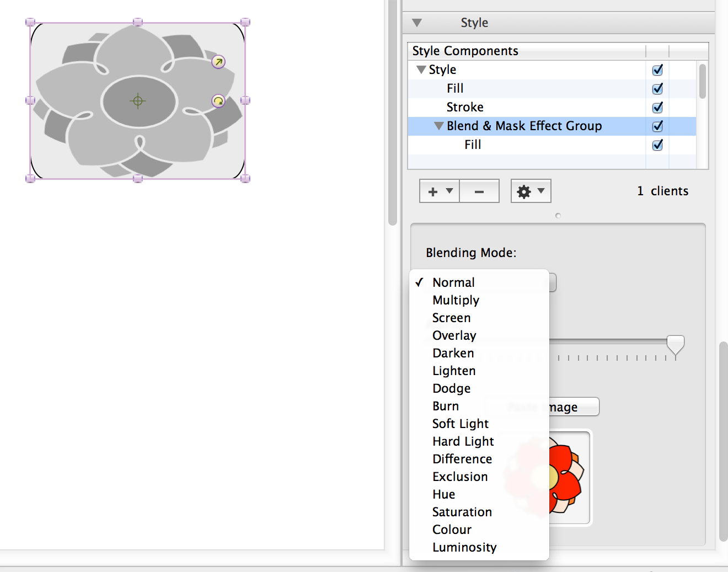
Task: Choose Hard Light blending mode
Action: 479,441
